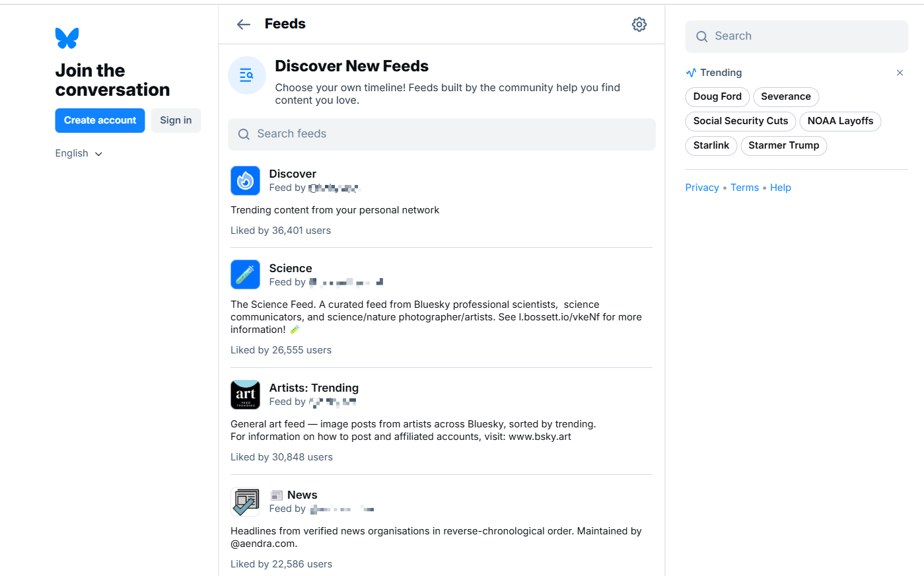Open the Privacy link

pos(702,188)
